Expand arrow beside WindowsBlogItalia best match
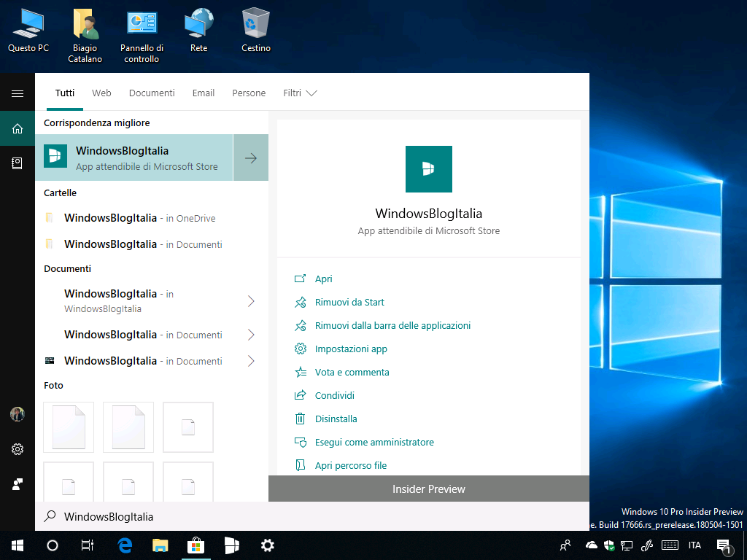This screenshot has width=747, height=560. coord(251,157)
